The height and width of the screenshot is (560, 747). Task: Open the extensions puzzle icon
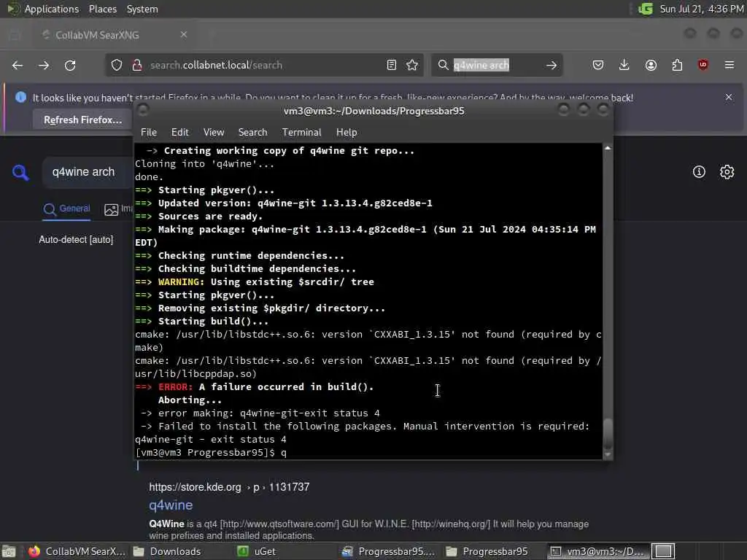point(677,65)
